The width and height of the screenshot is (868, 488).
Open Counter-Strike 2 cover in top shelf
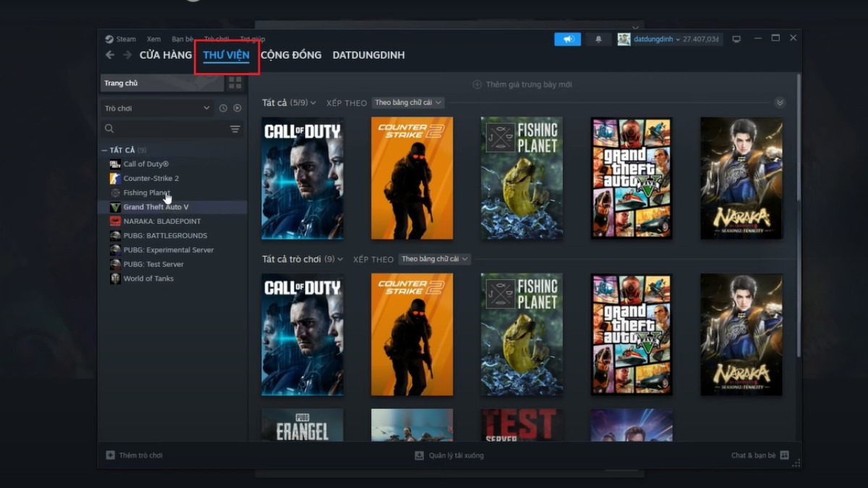coord(412,179)
